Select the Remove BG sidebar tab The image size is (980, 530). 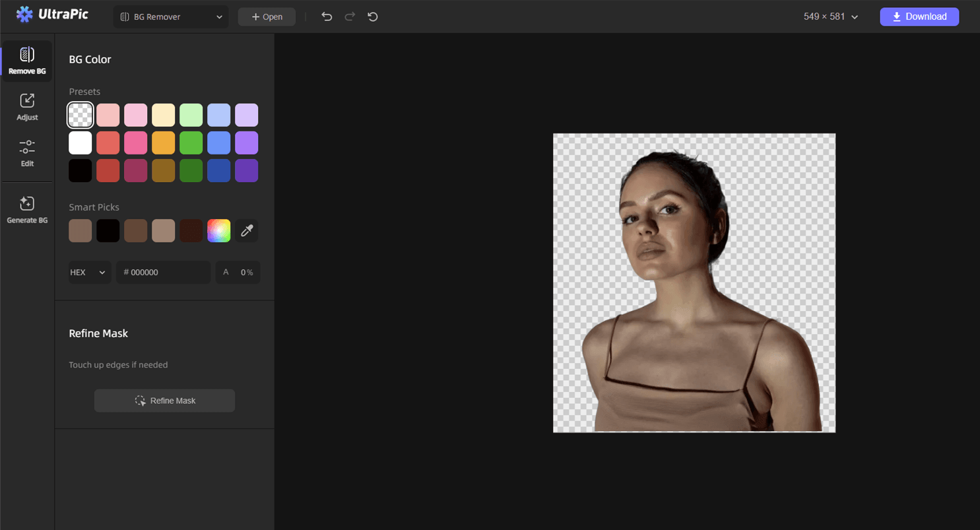(27, 61)
